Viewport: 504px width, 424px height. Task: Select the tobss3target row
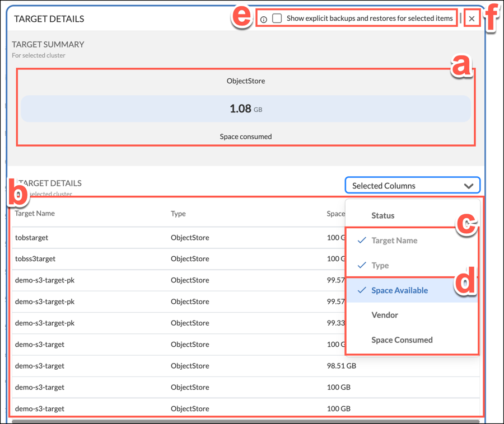(x=35, y=258)
